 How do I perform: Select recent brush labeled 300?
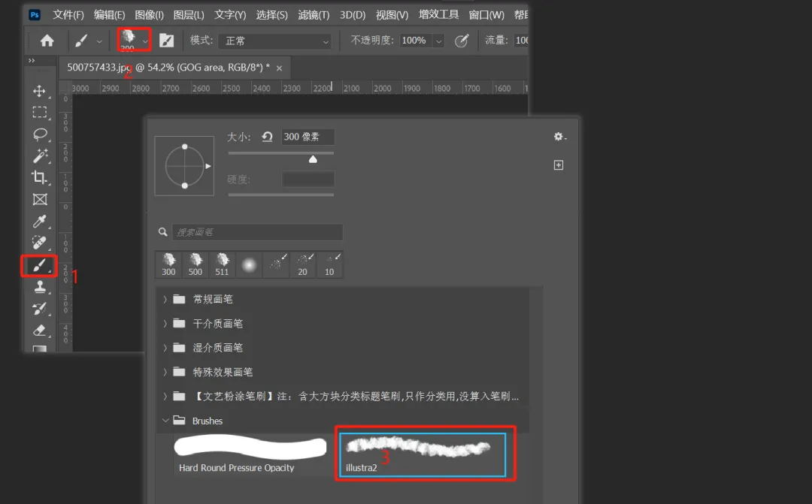(x=169, y=264)
